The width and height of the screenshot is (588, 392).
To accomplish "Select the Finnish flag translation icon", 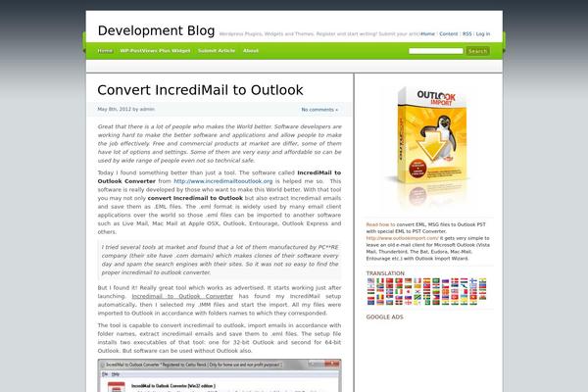I will click(x=473, y=280).
